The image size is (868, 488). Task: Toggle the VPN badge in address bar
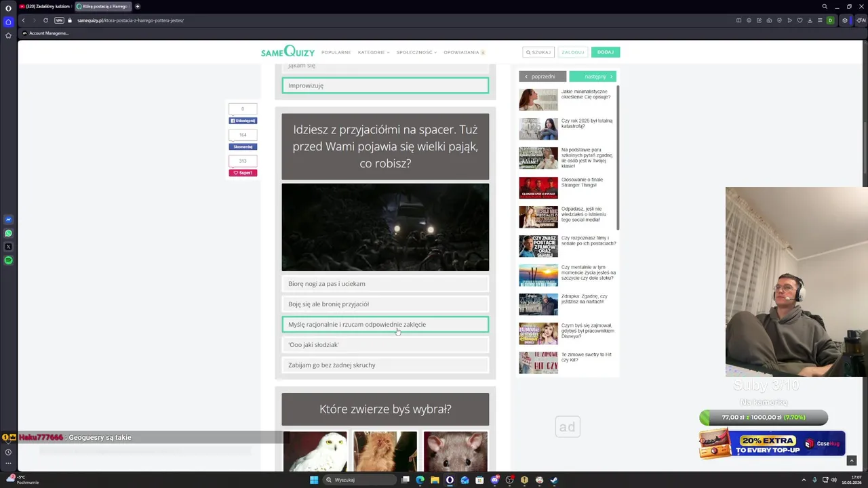(59, 20)
